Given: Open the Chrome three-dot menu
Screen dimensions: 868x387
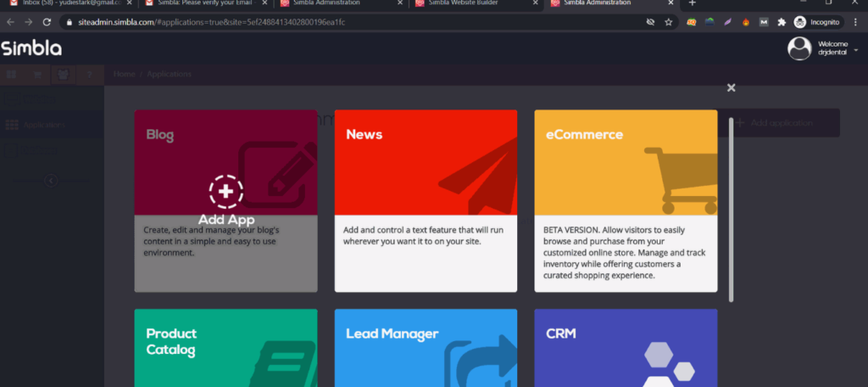Looking at the screenshot, I should click(x=856, y=22).
